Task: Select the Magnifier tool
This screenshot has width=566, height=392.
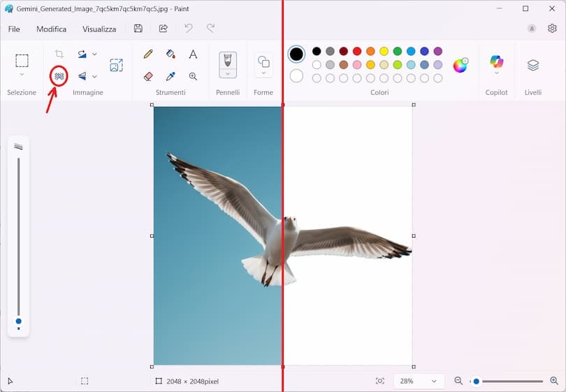Action: [x=193, y=76]
